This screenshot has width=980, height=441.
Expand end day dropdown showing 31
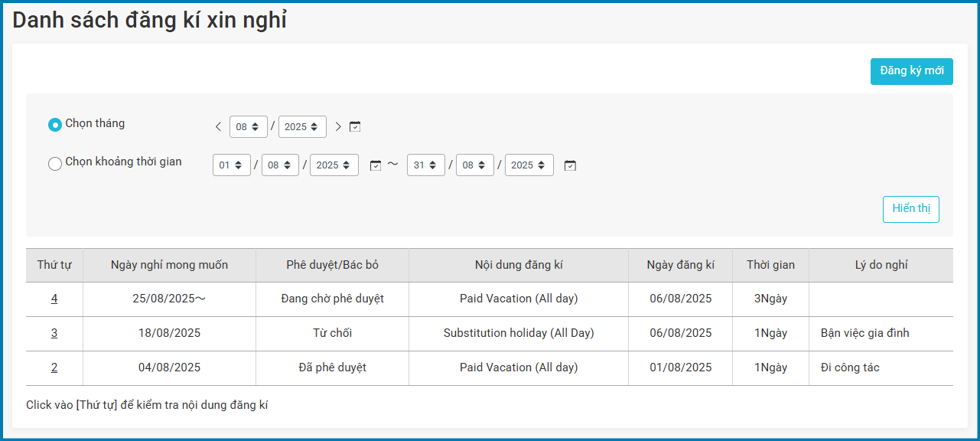(x=425, y=165)
